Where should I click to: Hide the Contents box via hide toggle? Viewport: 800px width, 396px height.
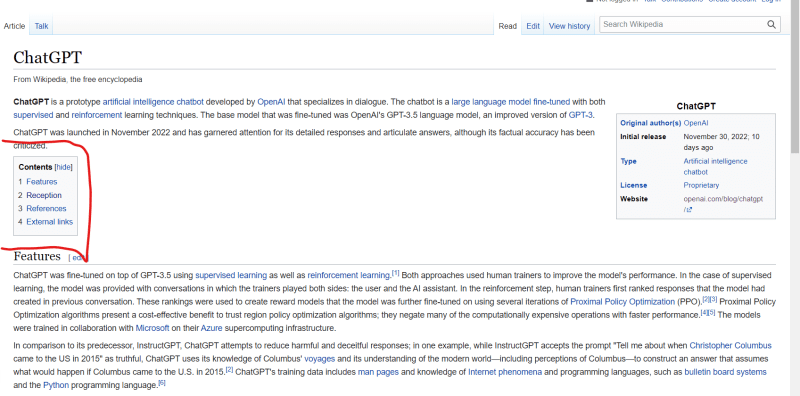tap(64, 167)
